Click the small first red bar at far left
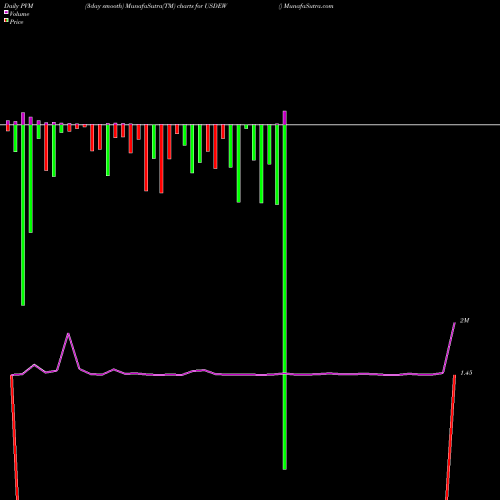The width and height of the screenshot is (500, 500). [8, 128]
